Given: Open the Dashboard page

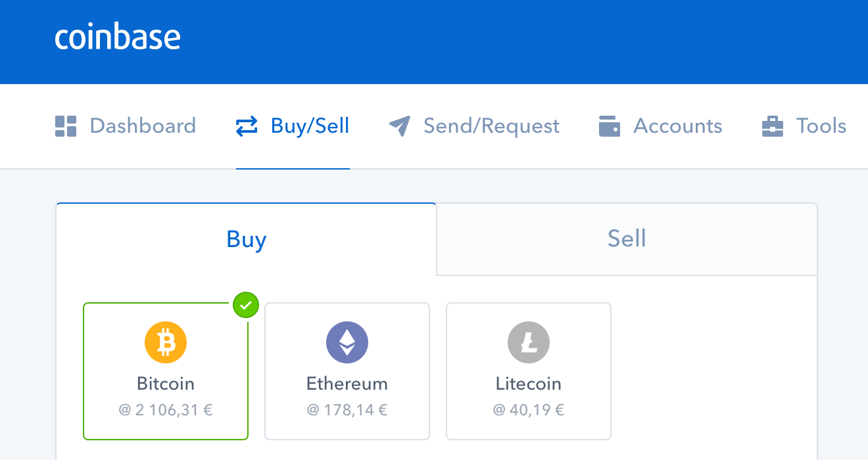Looking at the screenshot, I should 126,126.
